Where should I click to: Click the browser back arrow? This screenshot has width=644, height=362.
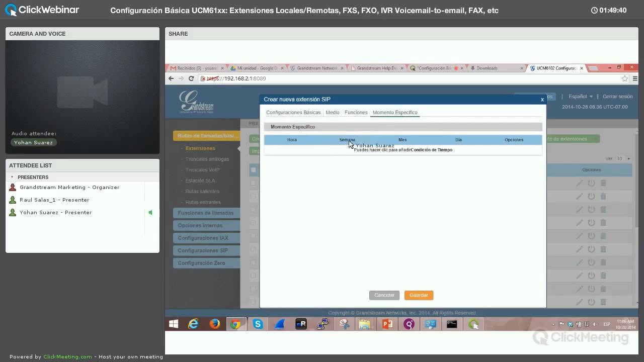click(x=171, y=78)
